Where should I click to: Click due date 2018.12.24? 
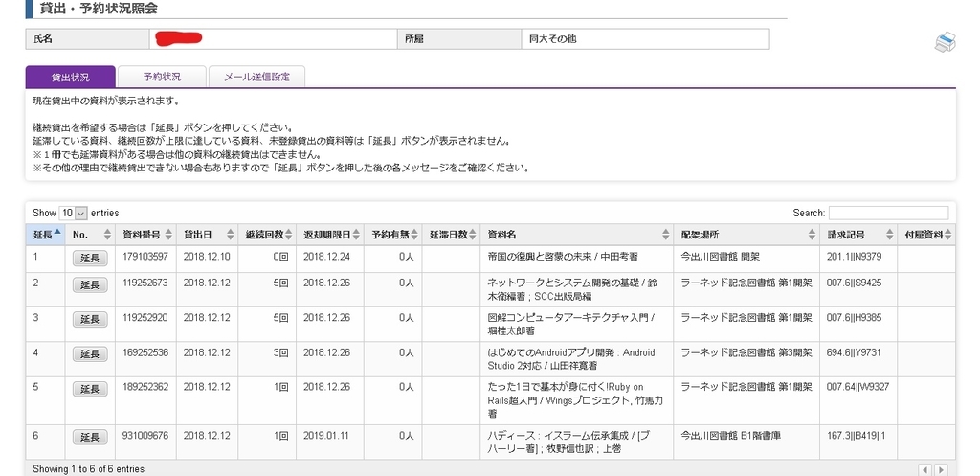click(326, 257)
